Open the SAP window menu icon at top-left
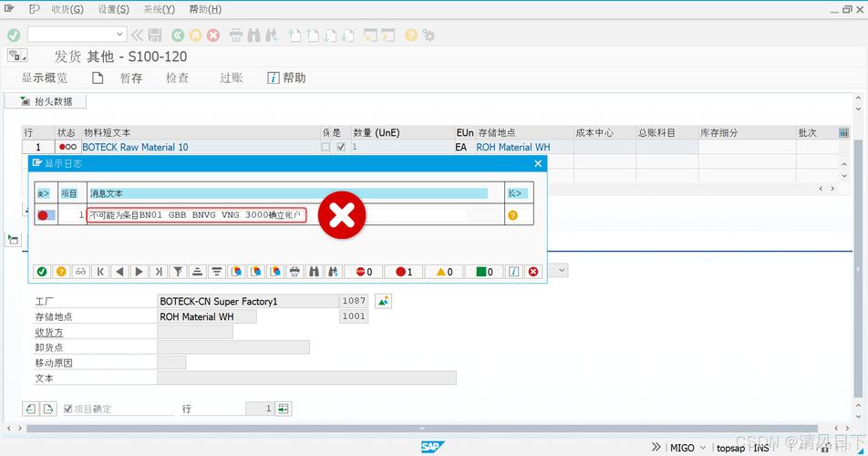868x456 pixels. tap(9, 8)
